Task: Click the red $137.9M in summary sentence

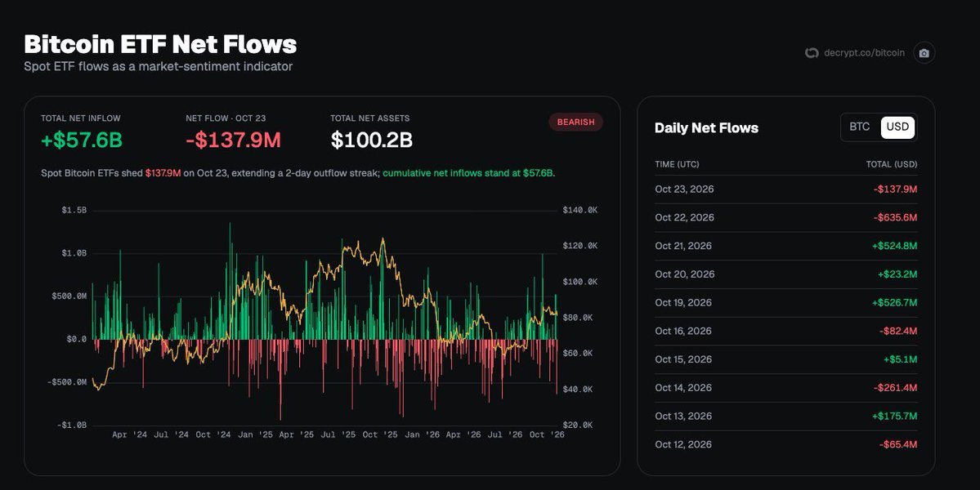Action: tap(163, 173)
